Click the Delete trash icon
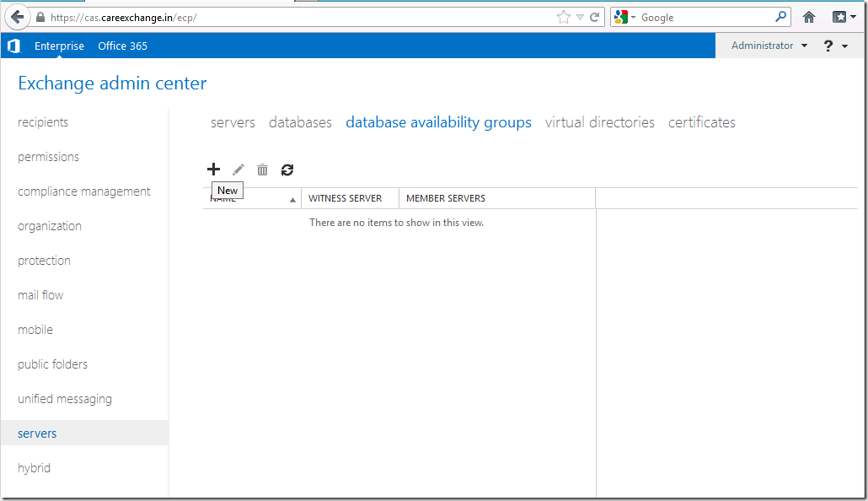Screen dimensions: 868x501 [262, 170]
